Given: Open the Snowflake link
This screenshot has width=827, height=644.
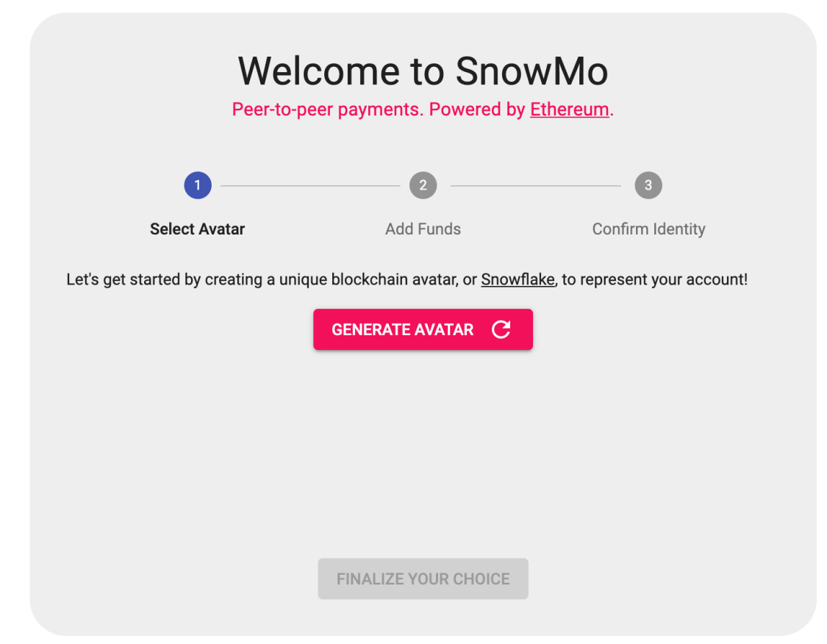Looking at the screenshot, I should coord(518,279).
